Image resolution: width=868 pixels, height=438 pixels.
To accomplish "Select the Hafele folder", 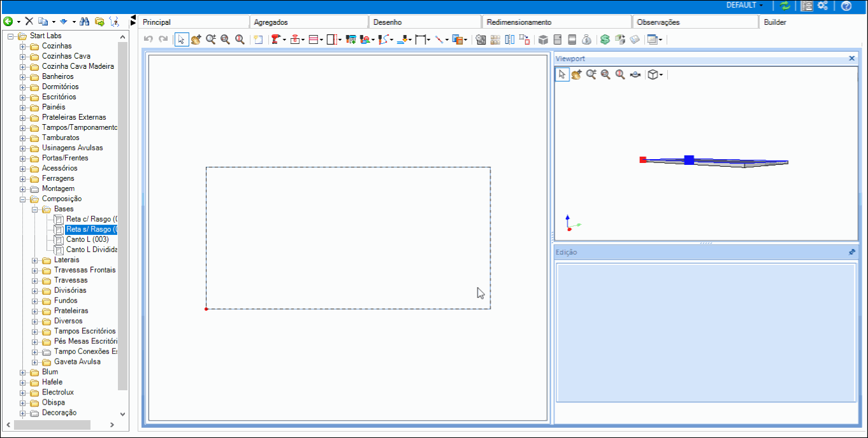I will (x=52, y=382).
